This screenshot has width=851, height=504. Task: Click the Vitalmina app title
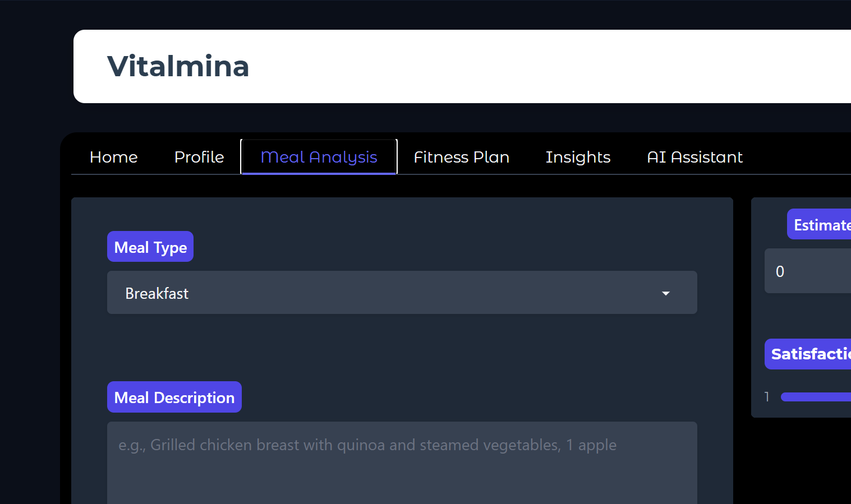(178, 66)
